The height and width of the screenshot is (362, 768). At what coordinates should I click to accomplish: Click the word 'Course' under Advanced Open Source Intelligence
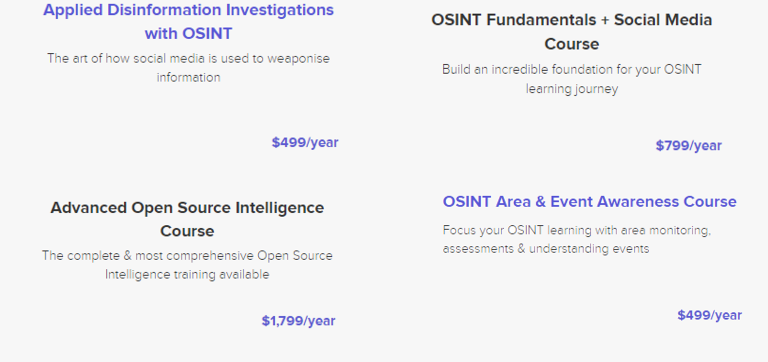(x=187, y=231)
